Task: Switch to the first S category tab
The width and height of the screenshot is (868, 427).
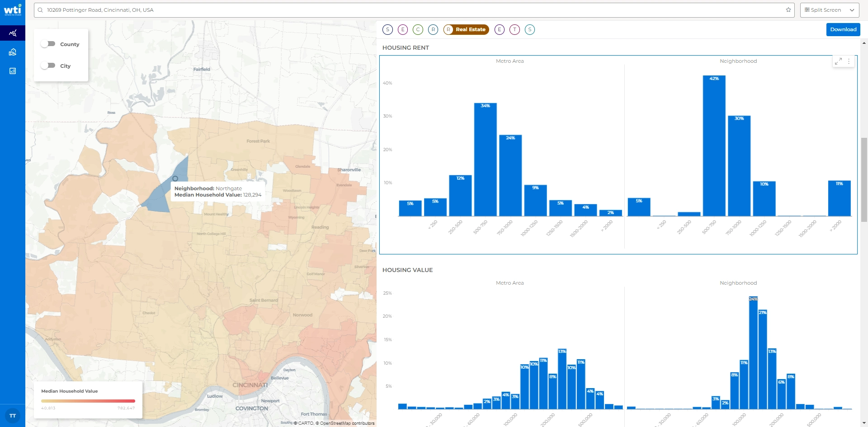Action: pos(387,29)
